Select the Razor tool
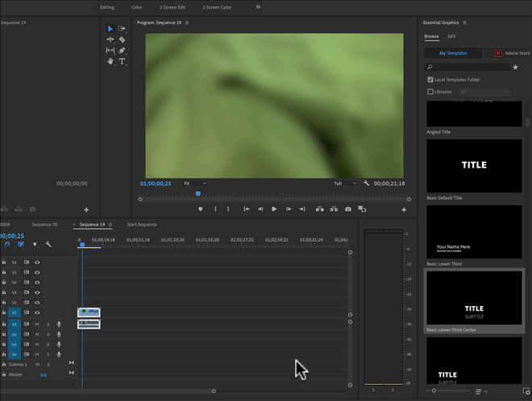 123,39
